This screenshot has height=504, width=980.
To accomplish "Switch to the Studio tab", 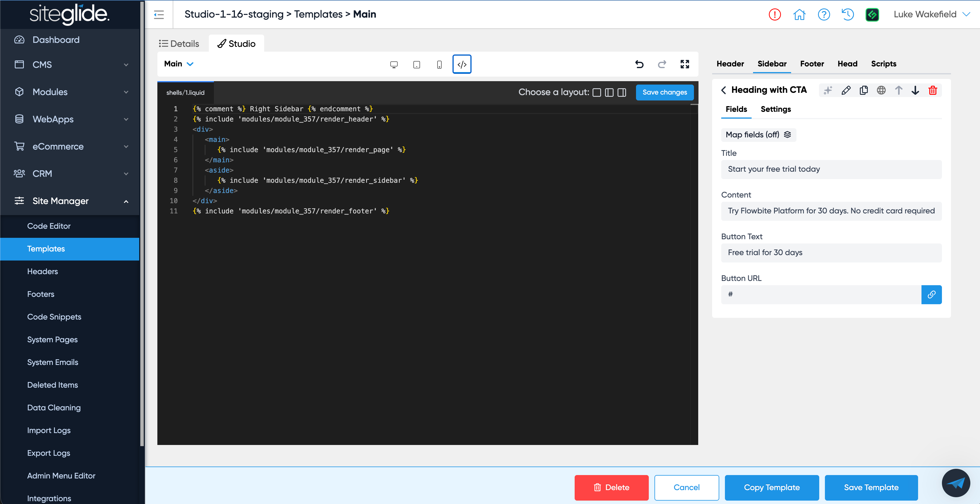I will click(236, 44).
